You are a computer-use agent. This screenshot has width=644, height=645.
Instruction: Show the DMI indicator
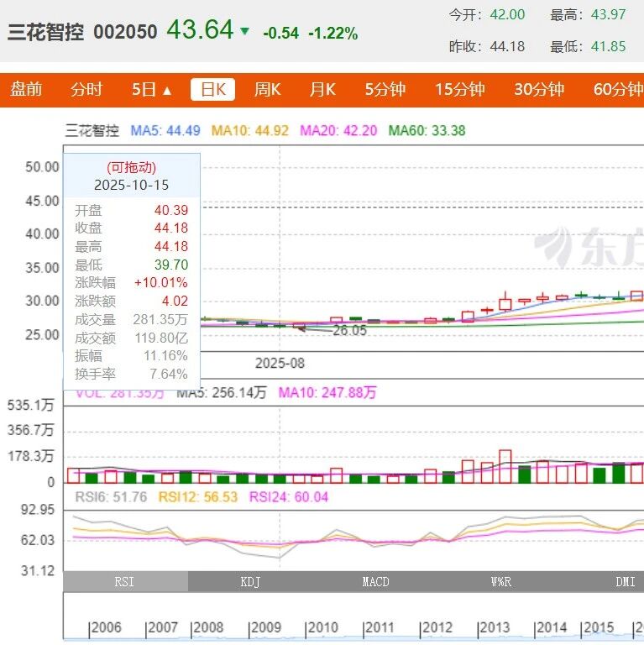click(x=624, y=581)
